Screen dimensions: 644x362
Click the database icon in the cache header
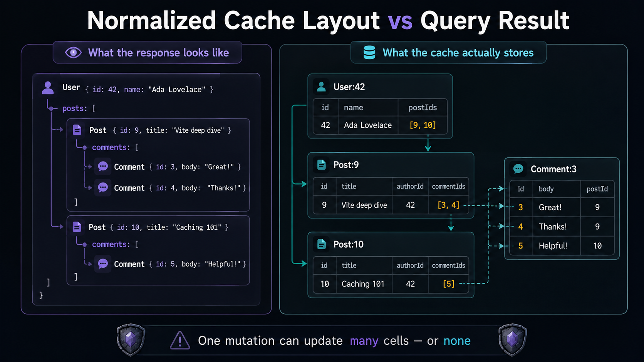[369, 52]
